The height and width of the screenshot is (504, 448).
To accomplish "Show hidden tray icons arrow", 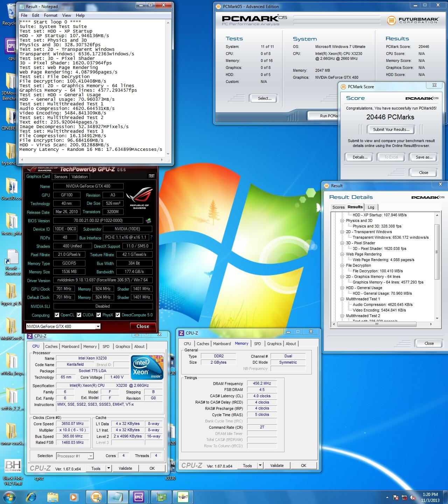I will pyautogui.click(x=387, y=497).
